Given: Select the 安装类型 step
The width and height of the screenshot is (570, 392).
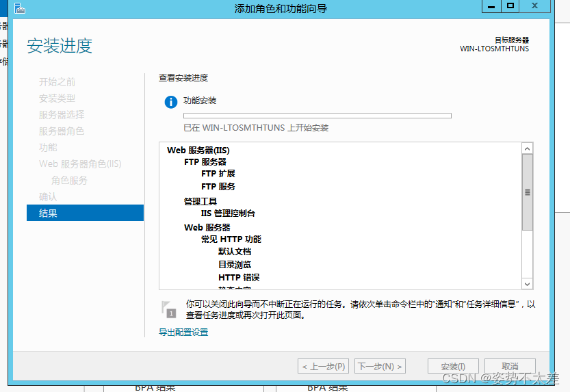Looking at the screenshot, I should [x=57, y=98].
